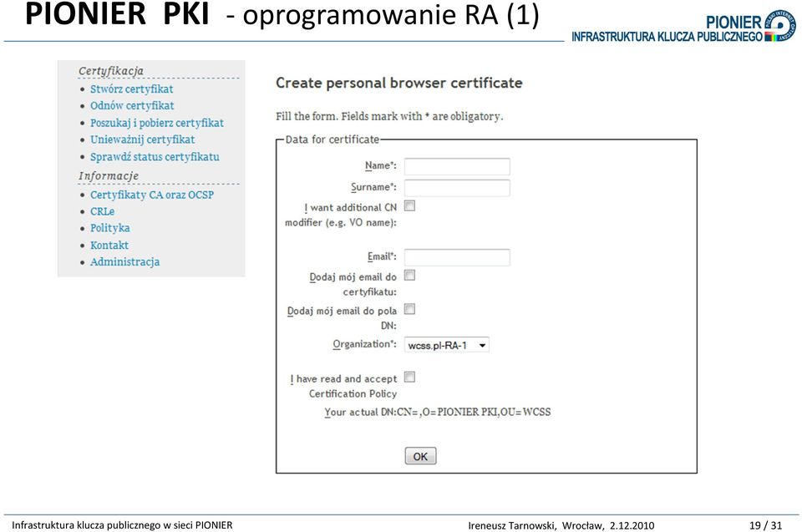Tick Dodaj mój email do certyfikatu checkbox
The image size is (802, 532).
pyautogui.click(x=409, y=276)
